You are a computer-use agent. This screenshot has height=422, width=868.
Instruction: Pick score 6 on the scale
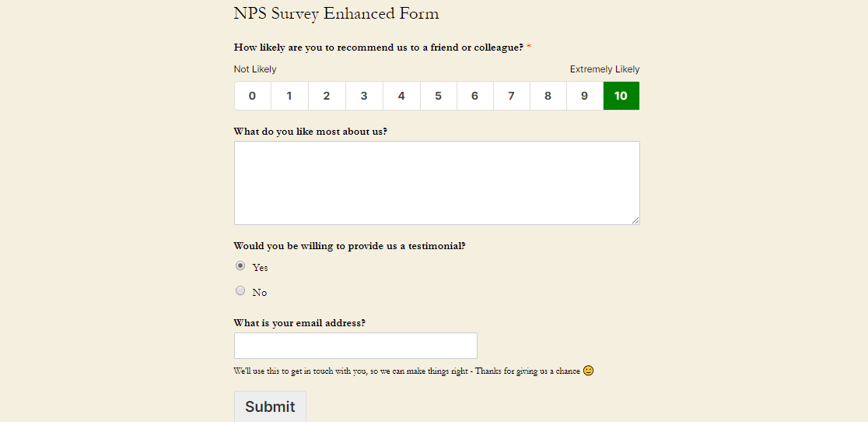[474, 96]
